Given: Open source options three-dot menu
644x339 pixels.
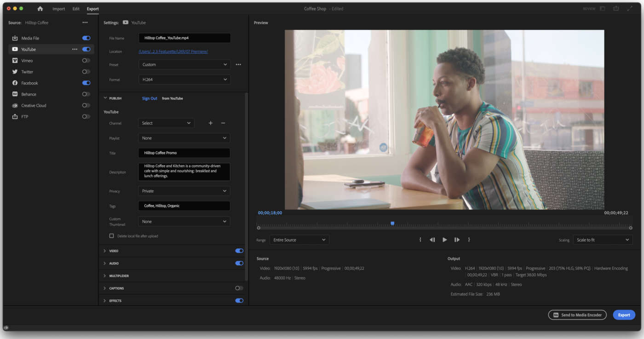Looking at the screenshot, I should pyautogui.click(x=85, y=23).
